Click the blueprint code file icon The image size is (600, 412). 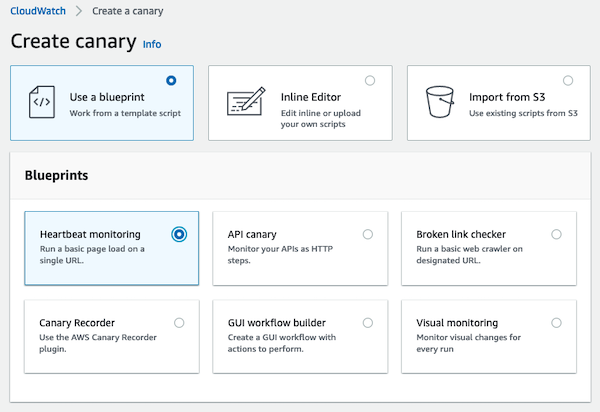42,102
